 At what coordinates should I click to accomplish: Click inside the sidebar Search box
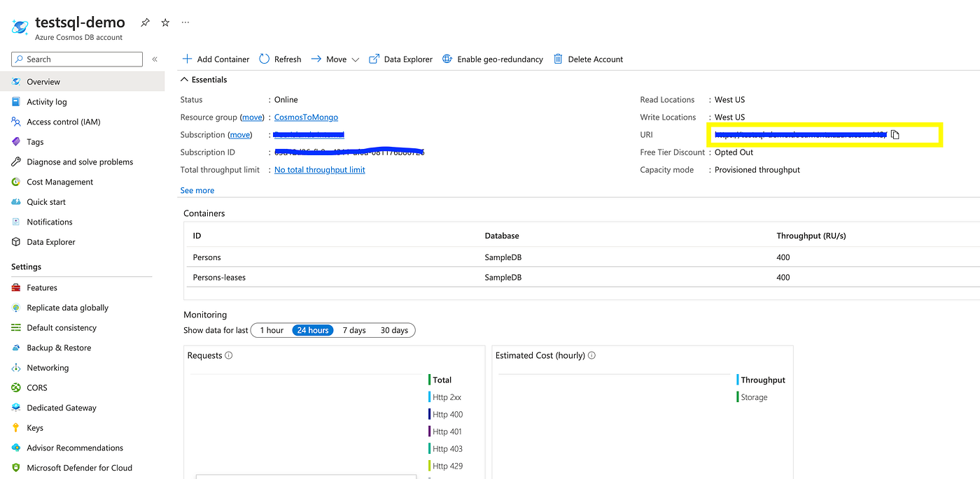pos(76,59)
